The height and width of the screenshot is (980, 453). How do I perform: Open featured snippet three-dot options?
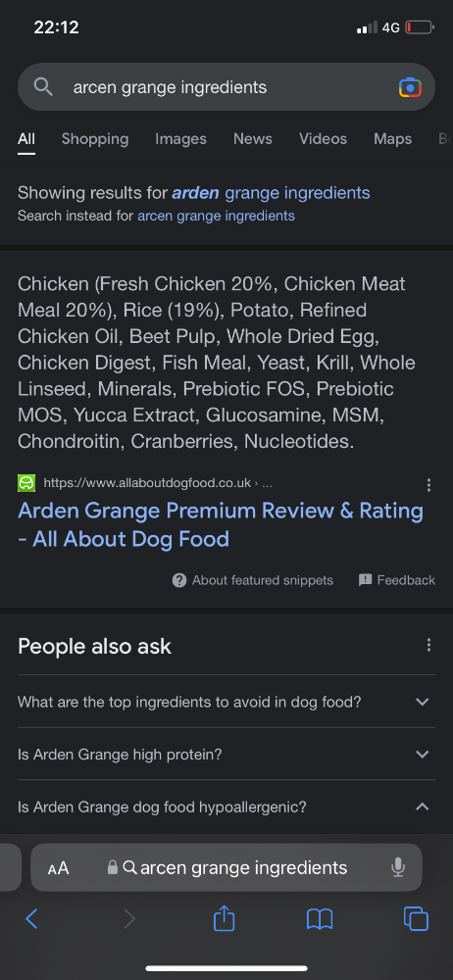pos(428,484)
